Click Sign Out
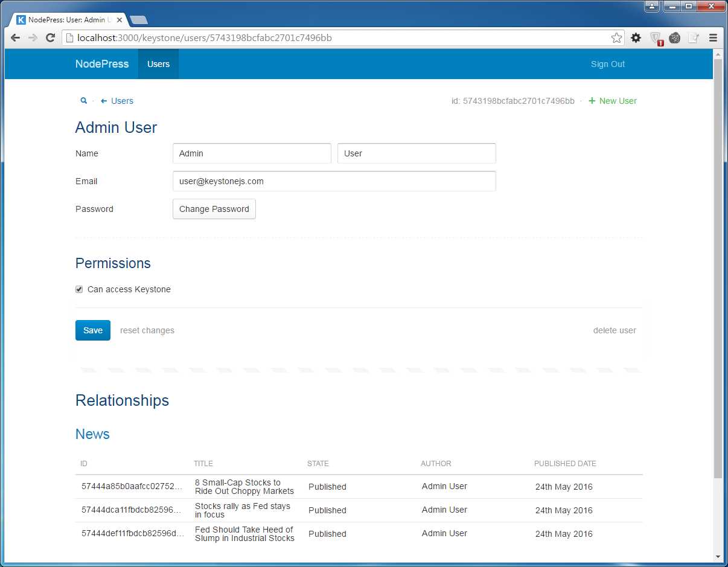Image resolution: width=728 pixels, height=567 pixels. pyautogui.click(x=608, y=64)
